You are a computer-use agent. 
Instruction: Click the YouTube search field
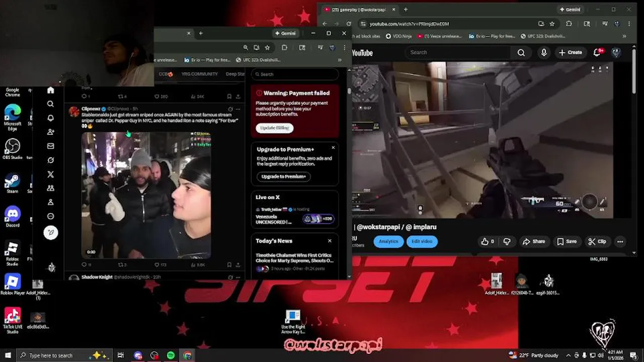tap(458, 52)
